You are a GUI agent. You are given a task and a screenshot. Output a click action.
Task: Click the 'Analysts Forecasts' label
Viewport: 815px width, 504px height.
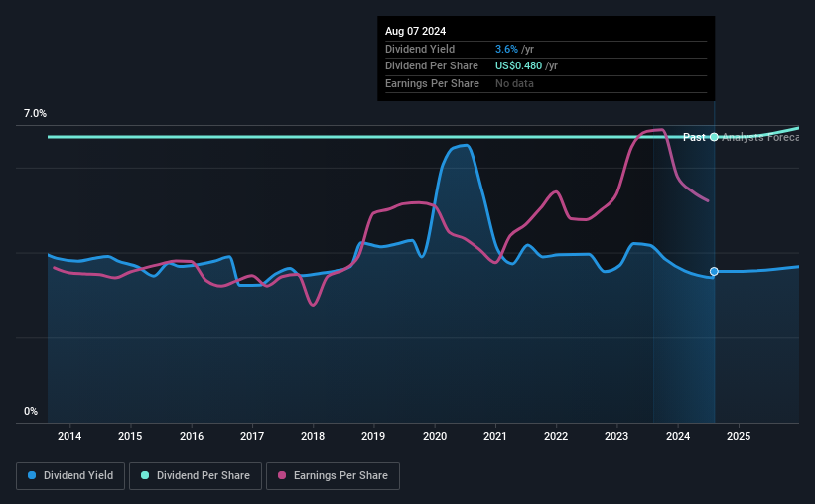coord(759,137)
